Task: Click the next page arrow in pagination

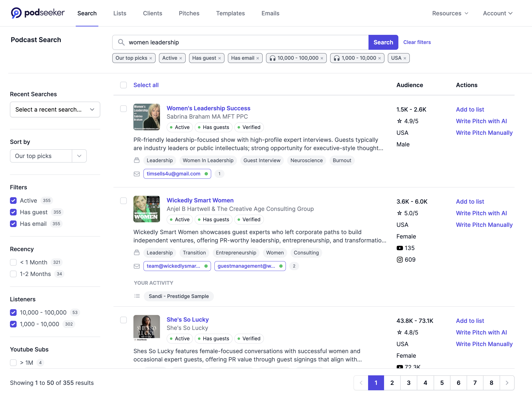Action: pos(507,383)
